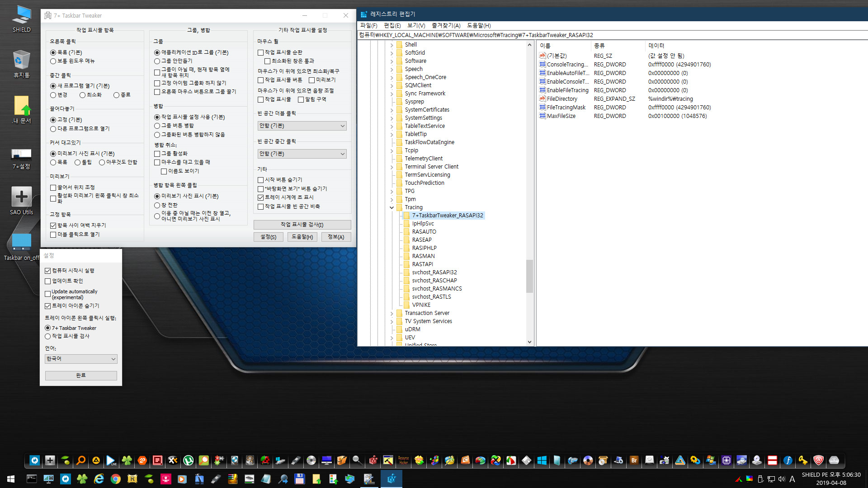Open 파일(F) menu in Registry Editor
The width and height of the screenshot is (868, 488).
pos(368,25)
